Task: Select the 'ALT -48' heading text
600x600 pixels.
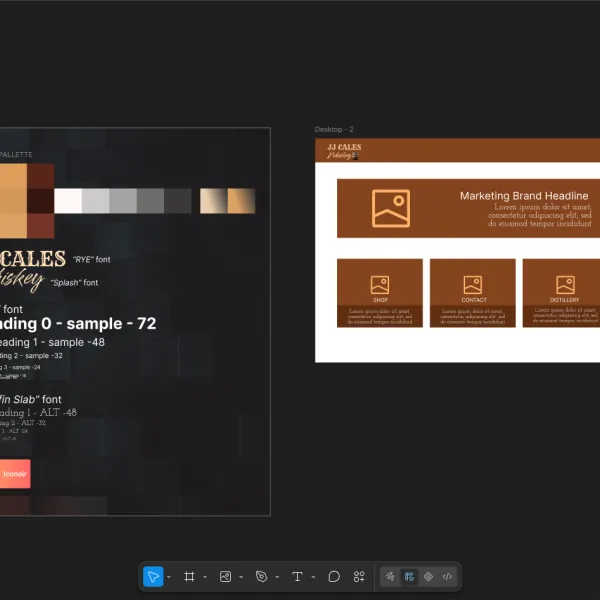Action: [x=58, y=412]
